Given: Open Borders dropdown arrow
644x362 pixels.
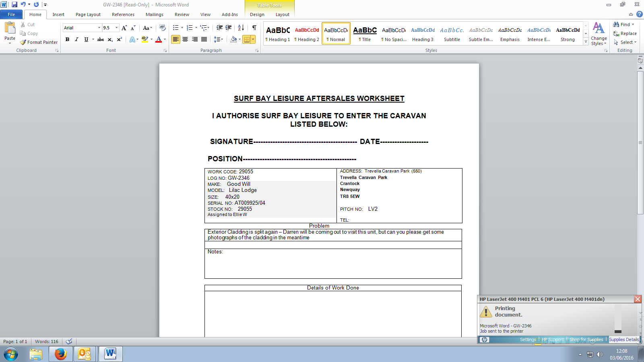Looking at the screenshot, I should pos(253,39).
